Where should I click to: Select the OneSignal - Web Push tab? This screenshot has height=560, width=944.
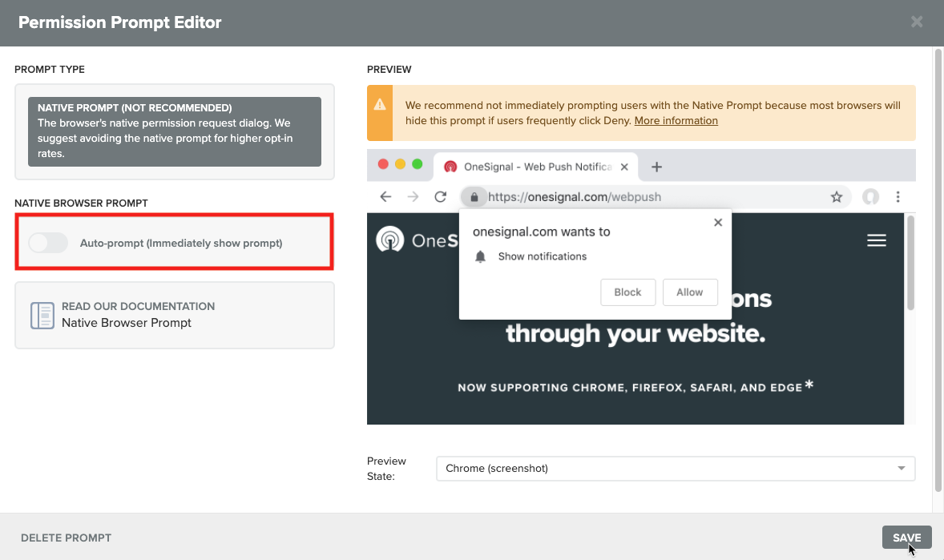(x=536, y=167)
